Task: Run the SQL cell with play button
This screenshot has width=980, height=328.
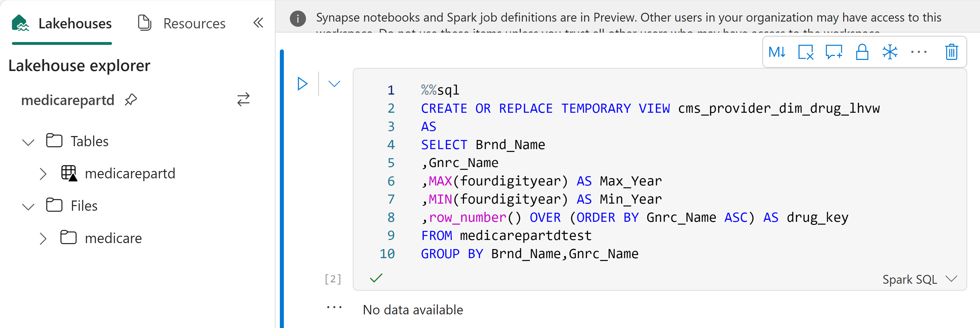Action: [303, 84]
